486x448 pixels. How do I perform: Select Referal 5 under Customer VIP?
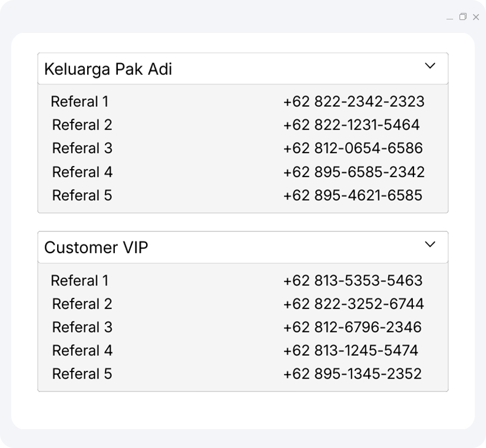coord(82,374)
